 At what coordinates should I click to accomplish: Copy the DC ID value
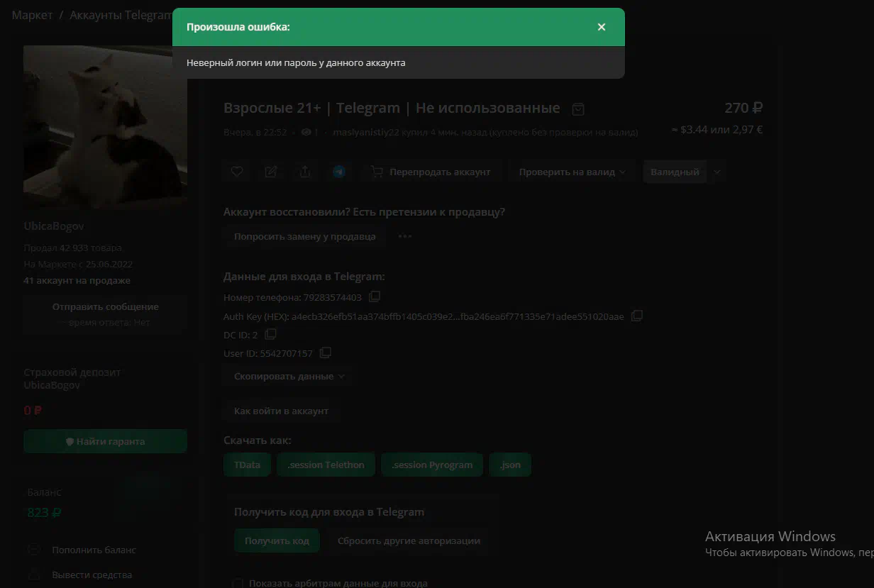(270, 333)
